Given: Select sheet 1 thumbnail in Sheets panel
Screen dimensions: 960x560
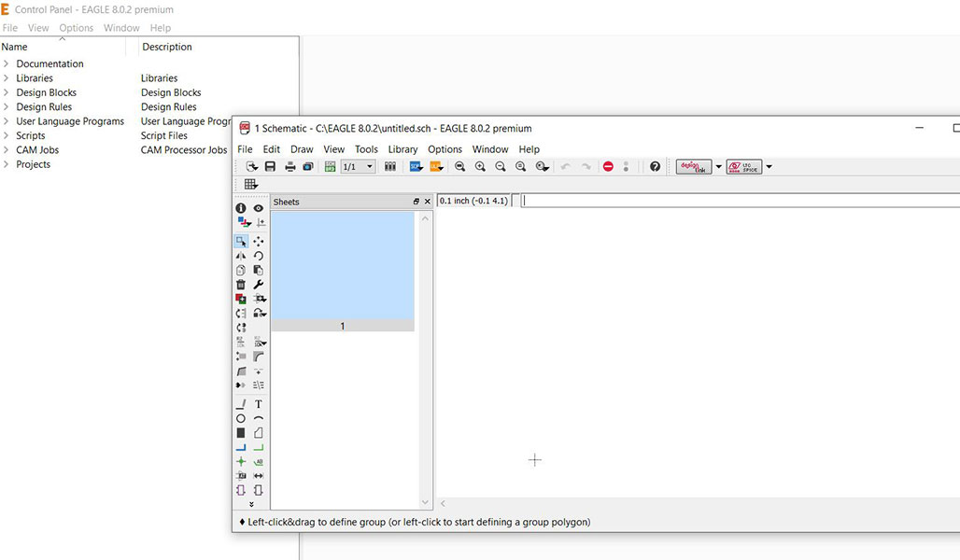Looking at the screenshot, I should pos(343,271).
